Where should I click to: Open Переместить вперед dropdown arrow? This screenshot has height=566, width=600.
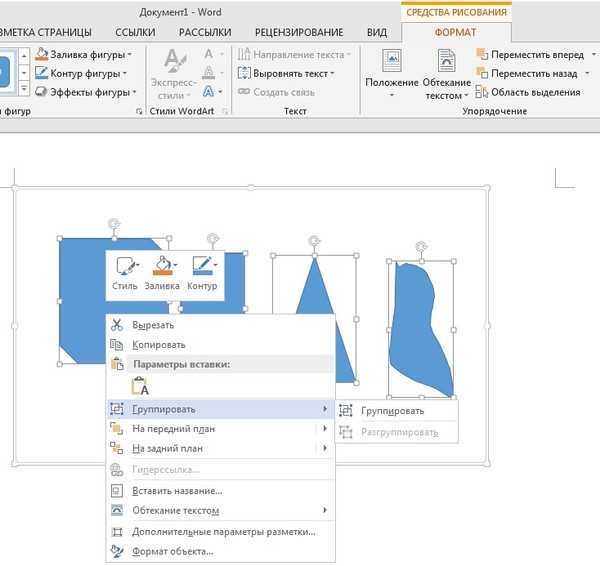point(594,55)
